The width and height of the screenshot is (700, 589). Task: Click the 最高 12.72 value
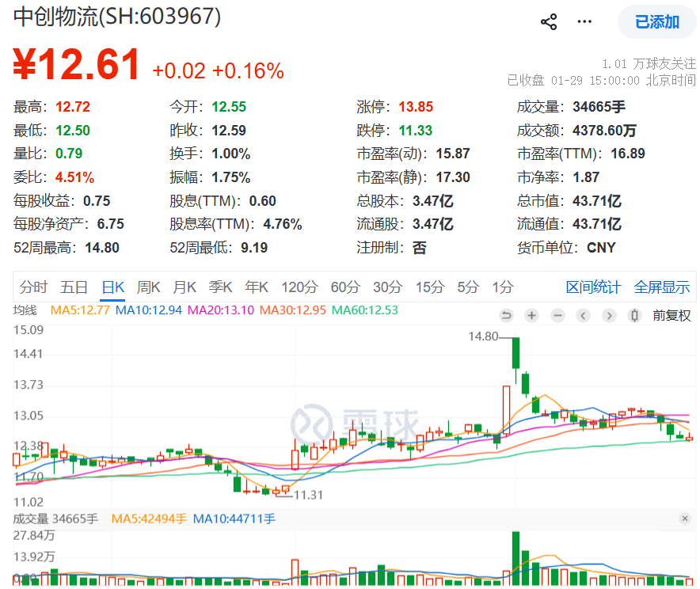click(72, 107)
